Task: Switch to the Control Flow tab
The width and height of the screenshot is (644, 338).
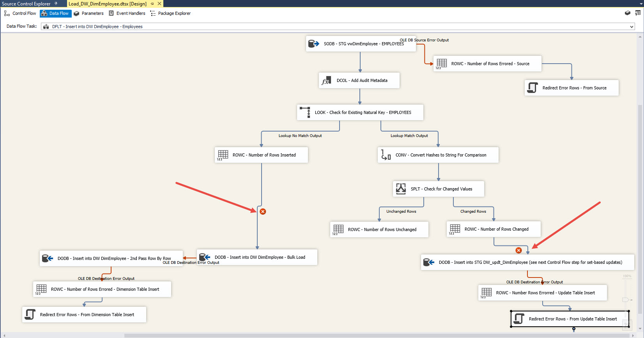Action: pyautogui.click(x=20, y=13)
